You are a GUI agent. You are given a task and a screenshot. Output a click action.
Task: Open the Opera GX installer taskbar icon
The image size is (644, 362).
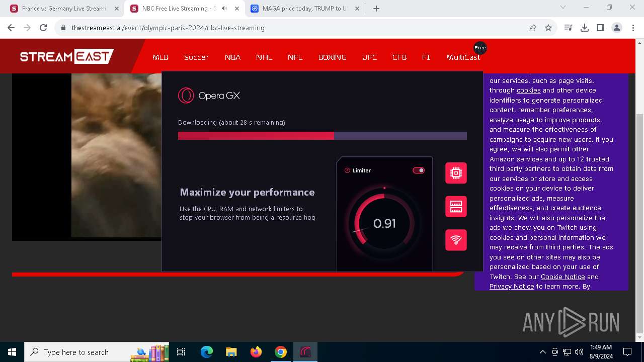(305, 352)
